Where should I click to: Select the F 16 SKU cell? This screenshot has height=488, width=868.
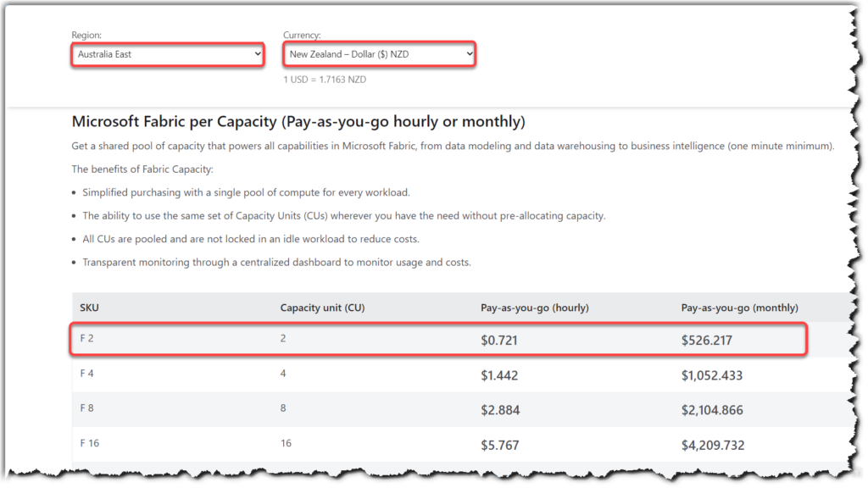[x=90, y=443]
